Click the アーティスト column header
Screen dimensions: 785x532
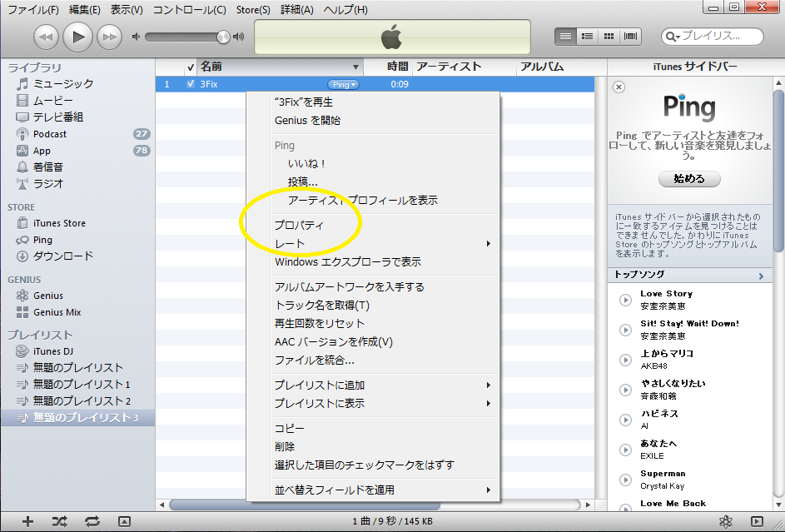pyautogui.click(x=449, y=67)
